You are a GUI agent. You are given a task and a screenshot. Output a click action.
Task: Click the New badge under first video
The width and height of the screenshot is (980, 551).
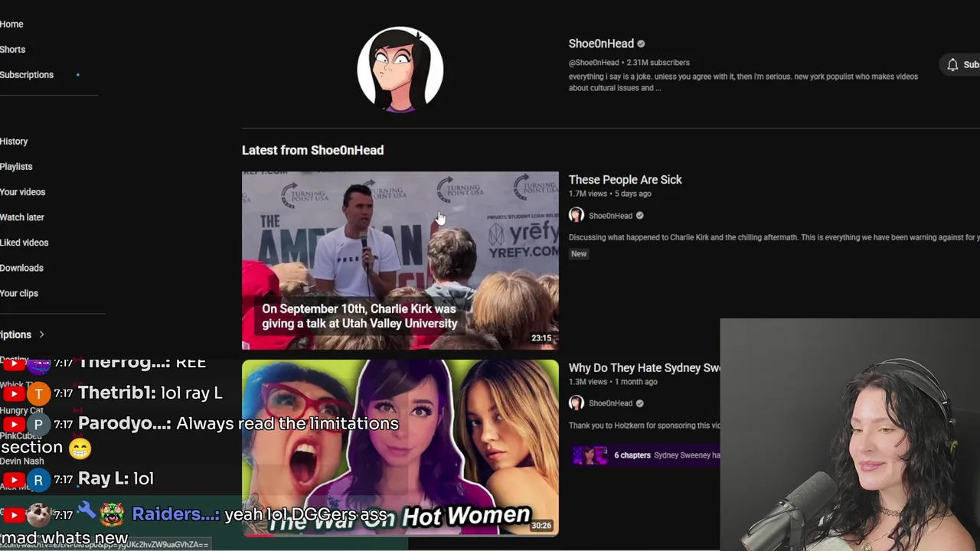(x=579, y=254)
